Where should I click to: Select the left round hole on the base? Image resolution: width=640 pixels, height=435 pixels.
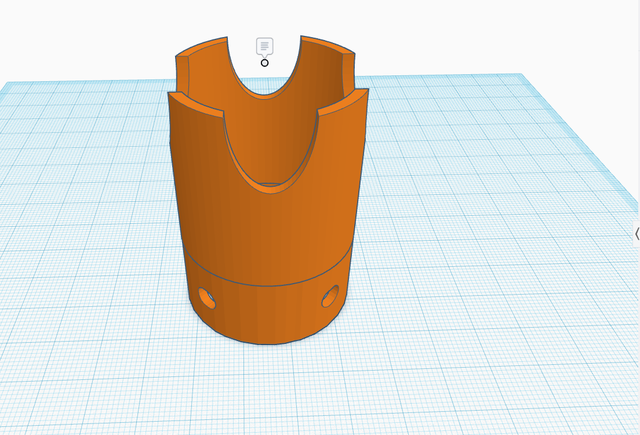coord(207,297)
